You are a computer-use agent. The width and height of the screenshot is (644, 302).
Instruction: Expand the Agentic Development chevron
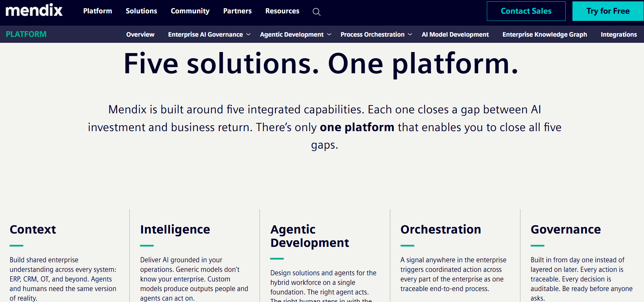tap(329, 35)
